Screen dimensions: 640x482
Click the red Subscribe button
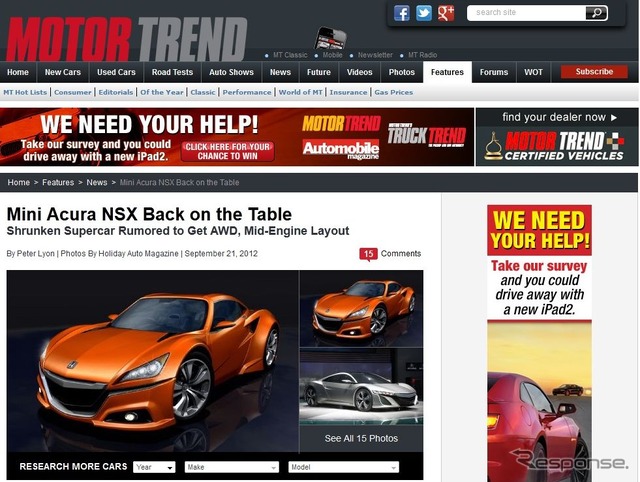click(594, 72)
